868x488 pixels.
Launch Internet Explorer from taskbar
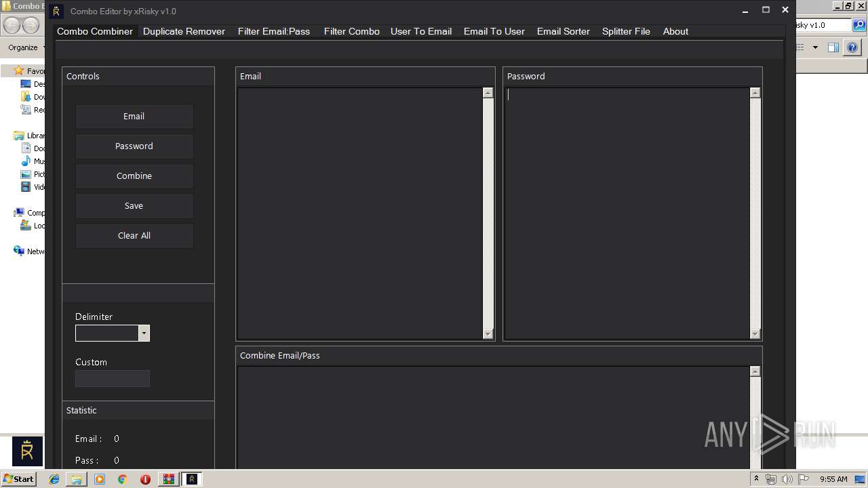(54, 479)
